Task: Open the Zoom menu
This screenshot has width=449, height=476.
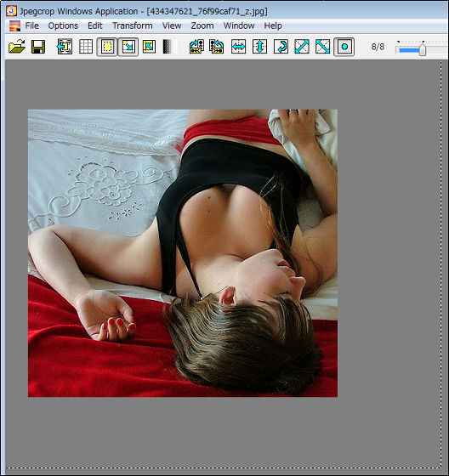Action: point(202,25)
